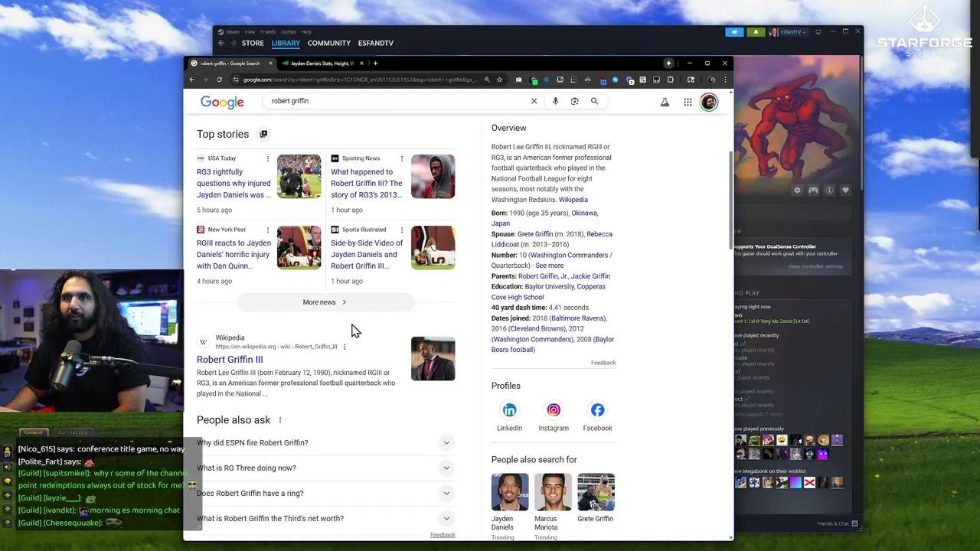Viewport: 980px width, 551px height.
Task: Open options for Sports Illustrated story
Action: click(401, 230)
